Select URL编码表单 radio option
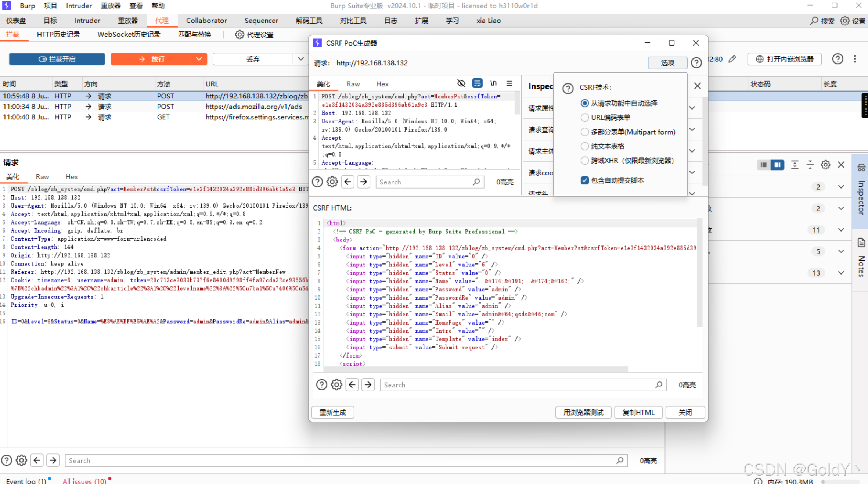Image resolution: width=868 pixels, height=484 pixels. pos(584,118)
